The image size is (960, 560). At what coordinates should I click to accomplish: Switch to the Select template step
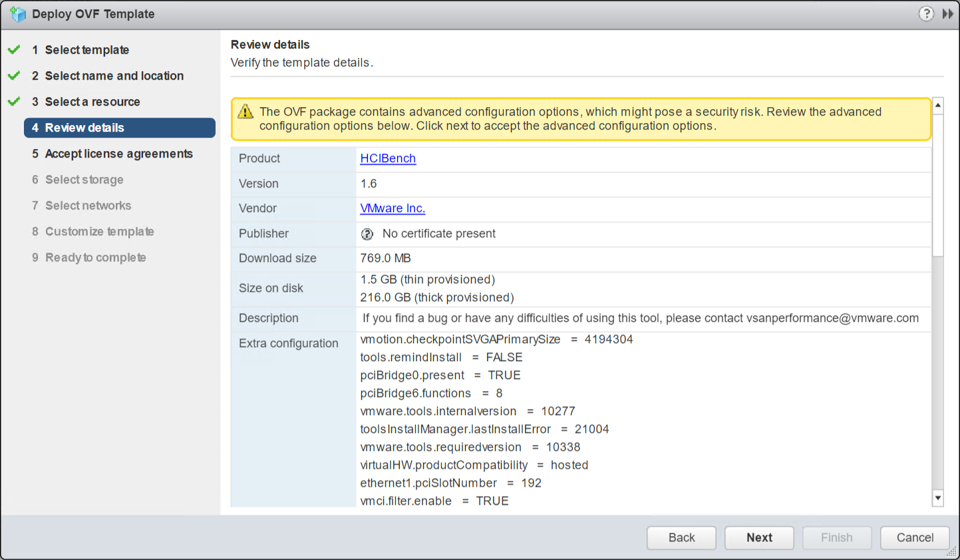[x=86, y=49]
